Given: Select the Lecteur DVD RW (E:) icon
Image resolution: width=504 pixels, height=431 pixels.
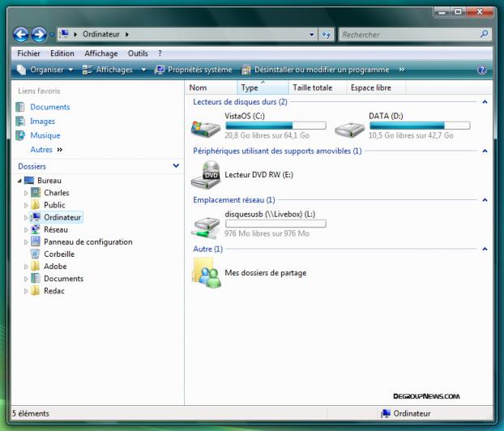Looking at the screenshot, I should (x=205, y=173).
